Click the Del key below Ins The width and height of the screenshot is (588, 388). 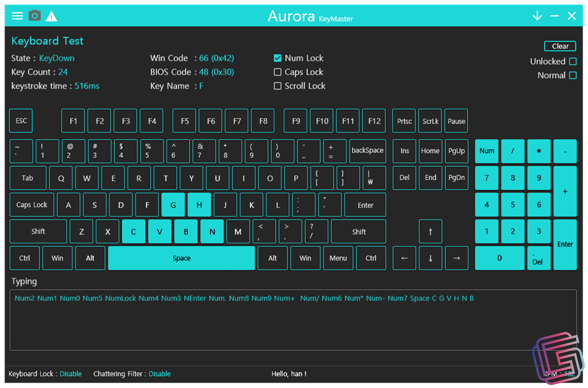pyautogui.click(x=404, y=178)
